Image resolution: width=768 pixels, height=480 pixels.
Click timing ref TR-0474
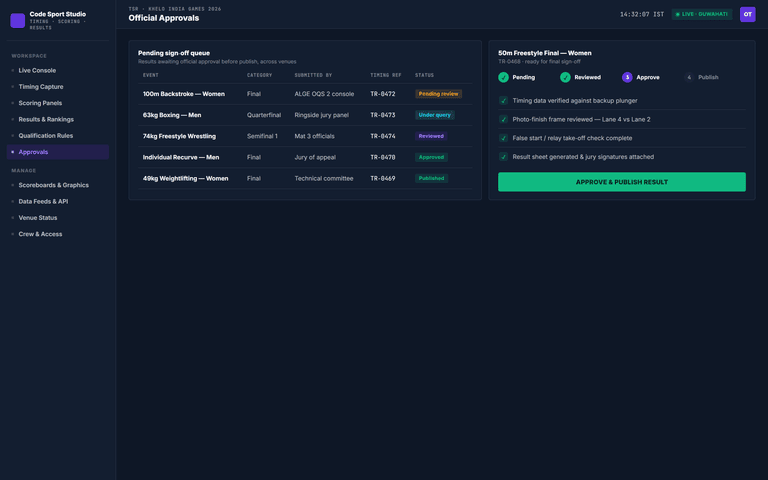coord(383,136)
